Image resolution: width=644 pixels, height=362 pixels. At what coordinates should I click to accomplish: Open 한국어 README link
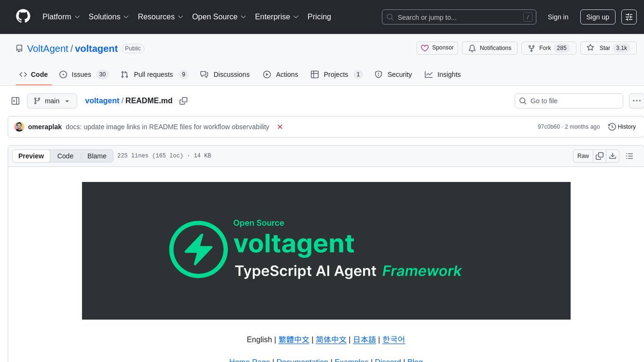click(394, 339)
